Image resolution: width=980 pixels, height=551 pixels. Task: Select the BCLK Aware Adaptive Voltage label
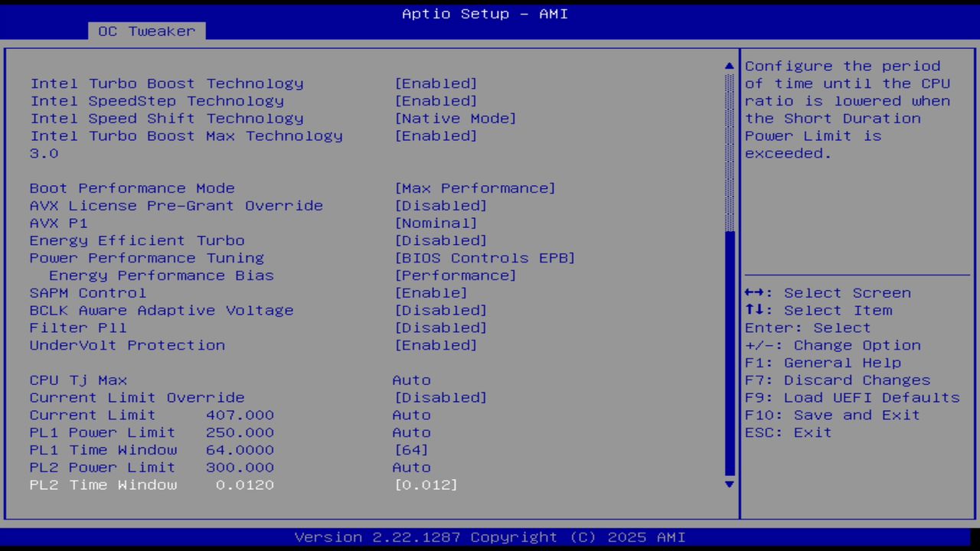[162, 311]
